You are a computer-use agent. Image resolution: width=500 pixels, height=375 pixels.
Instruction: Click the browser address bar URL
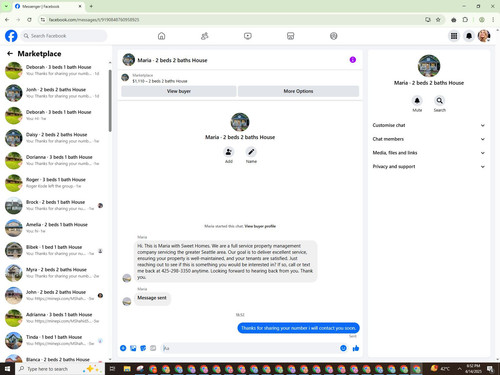(x=94, y=20)
